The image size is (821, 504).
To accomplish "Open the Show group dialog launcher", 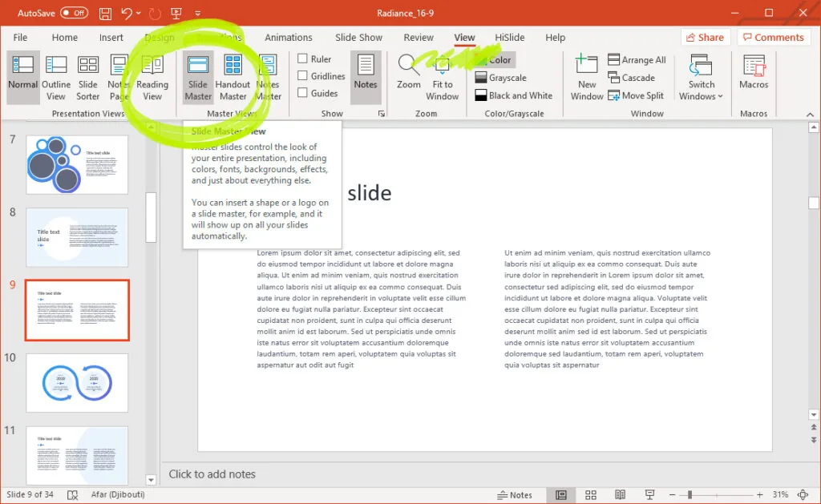I will 382,114.
